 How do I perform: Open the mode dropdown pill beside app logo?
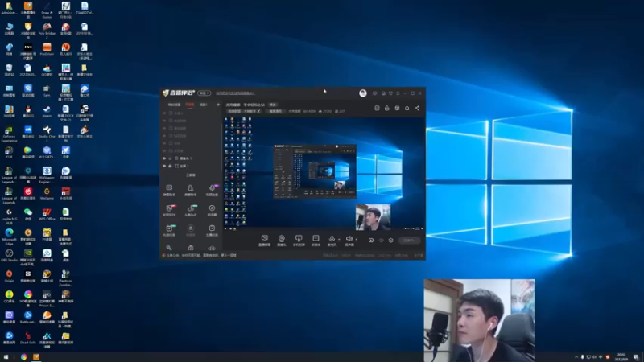(204, 93)
